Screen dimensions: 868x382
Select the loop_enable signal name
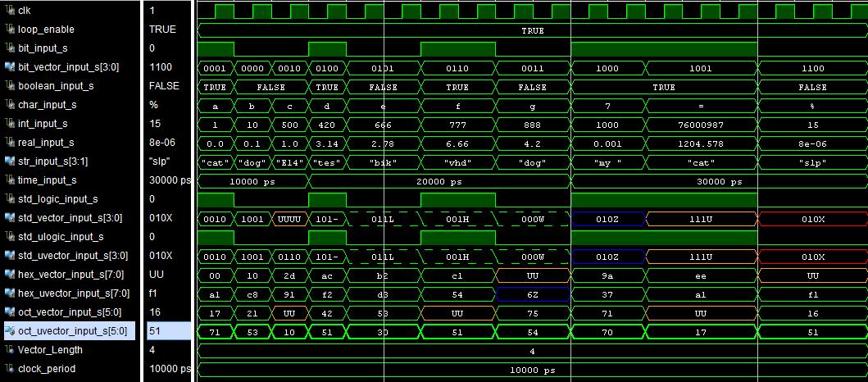pyautogui.click(x=47, y=29)
